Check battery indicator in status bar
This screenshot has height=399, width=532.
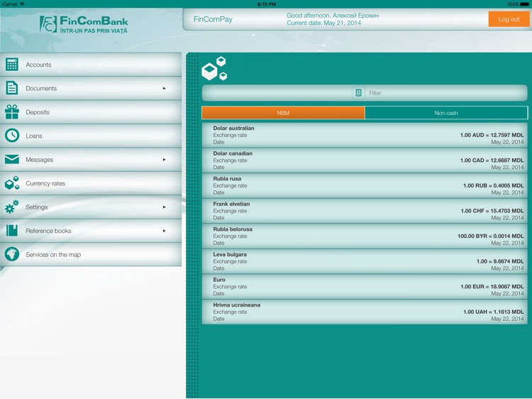[x=524, y=4]
